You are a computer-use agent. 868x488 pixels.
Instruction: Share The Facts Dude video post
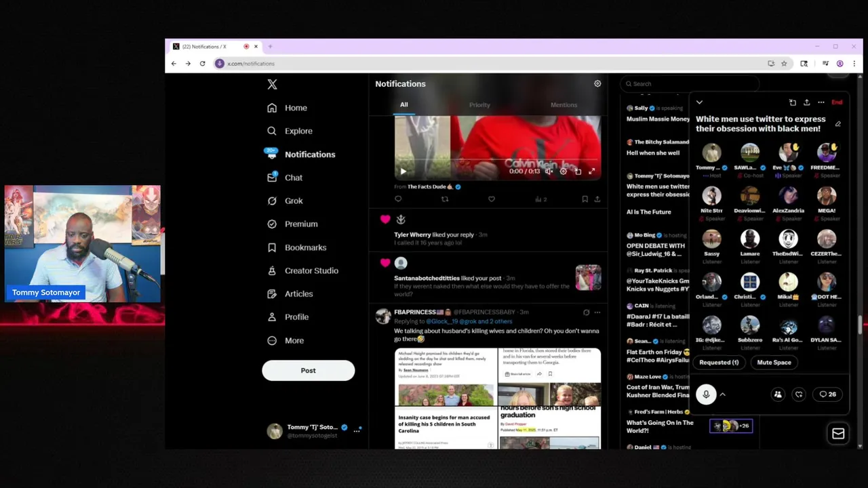(597, 199)
